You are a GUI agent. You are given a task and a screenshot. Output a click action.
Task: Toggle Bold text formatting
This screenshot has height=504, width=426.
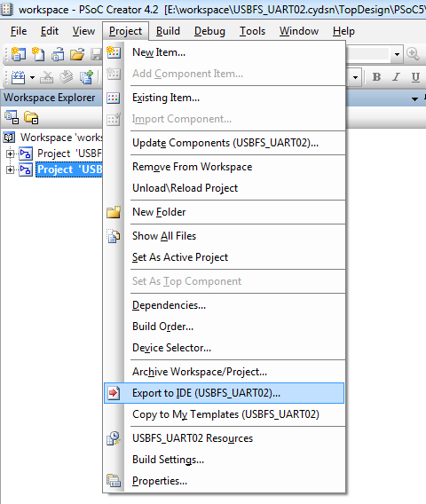[x=376, y=77]
